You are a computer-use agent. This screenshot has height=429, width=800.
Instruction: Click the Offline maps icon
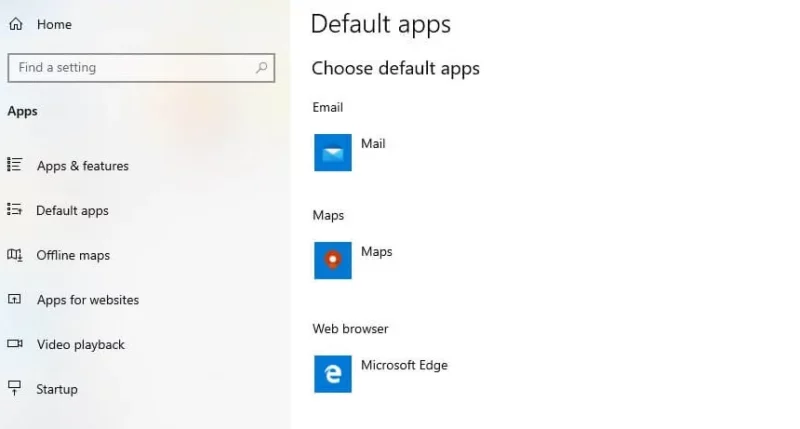click(x=14, y=255)
